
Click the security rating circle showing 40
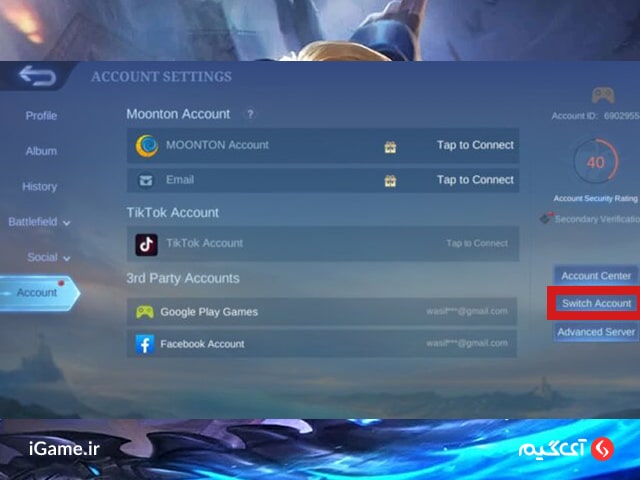click(596, 162)
